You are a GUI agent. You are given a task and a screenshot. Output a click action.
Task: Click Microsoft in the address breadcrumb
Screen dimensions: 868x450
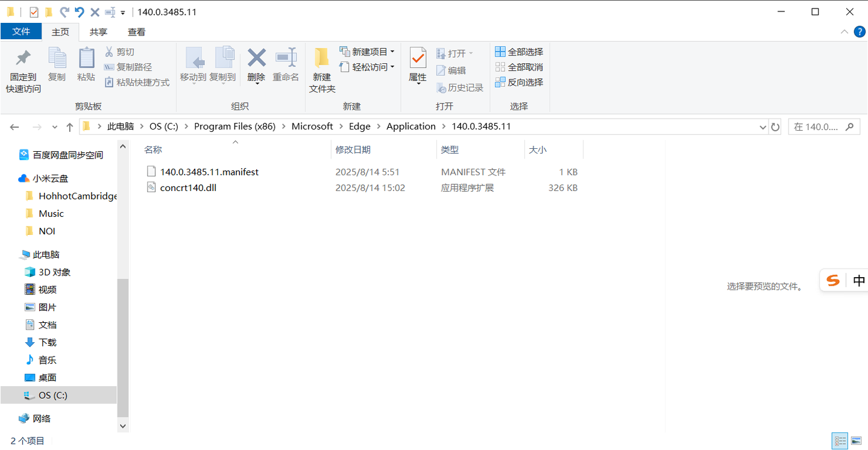[312, 126]
